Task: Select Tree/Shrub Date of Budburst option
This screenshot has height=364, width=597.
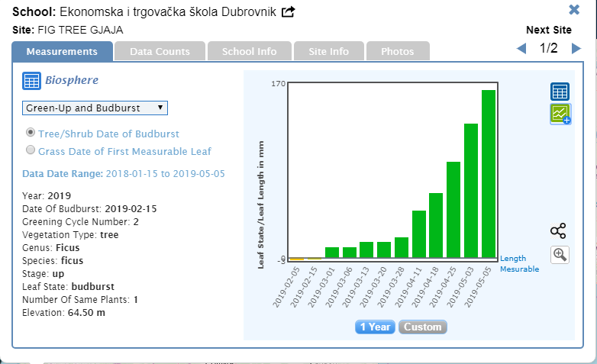Action: click(x=31, y=133)
